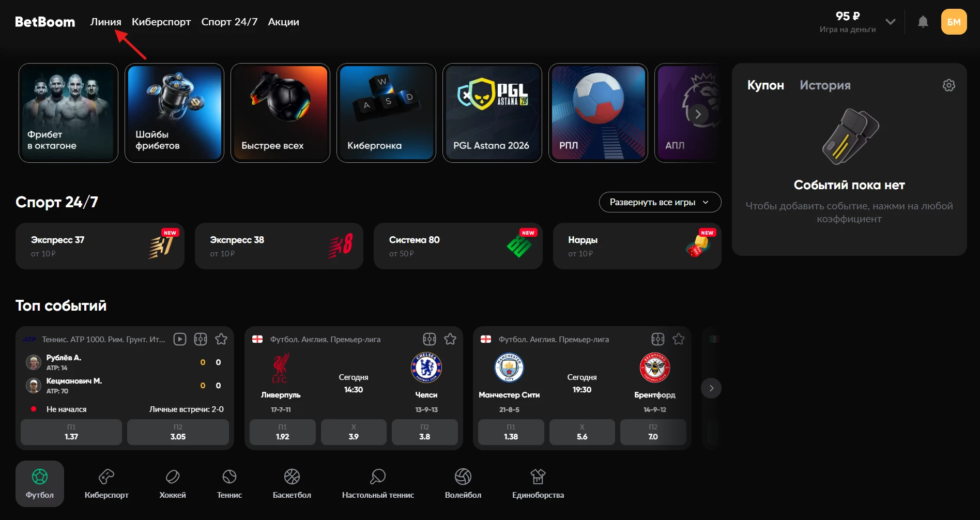The image size is (980, 520).
Task: Open the notifications bell
Action: [923, 22]
